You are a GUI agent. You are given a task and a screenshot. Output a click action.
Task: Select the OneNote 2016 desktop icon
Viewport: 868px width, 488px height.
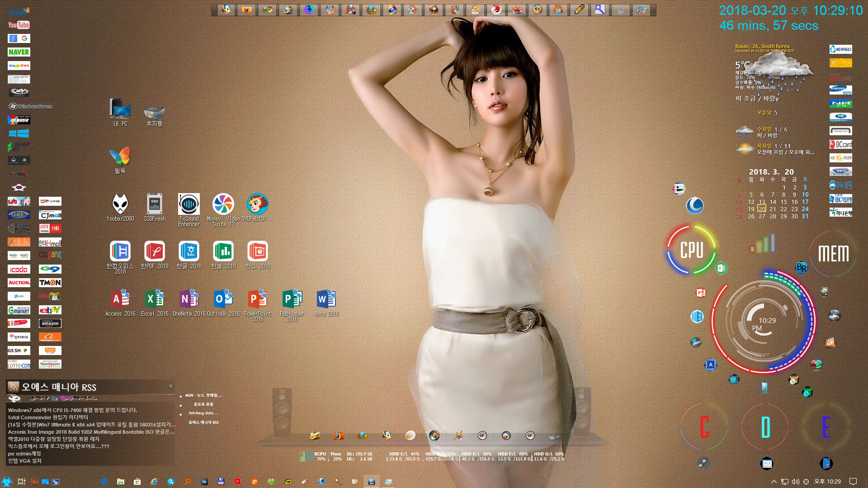click(x=189, y=302)
